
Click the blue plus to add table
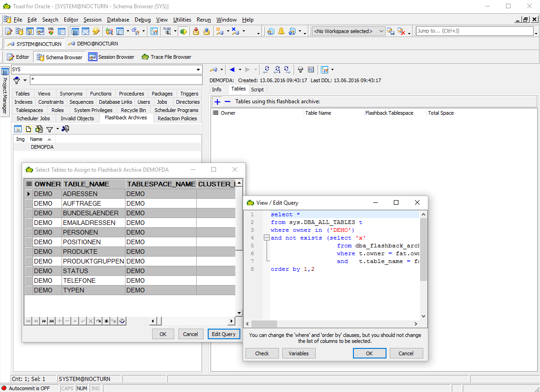click(x=217, y=101)
